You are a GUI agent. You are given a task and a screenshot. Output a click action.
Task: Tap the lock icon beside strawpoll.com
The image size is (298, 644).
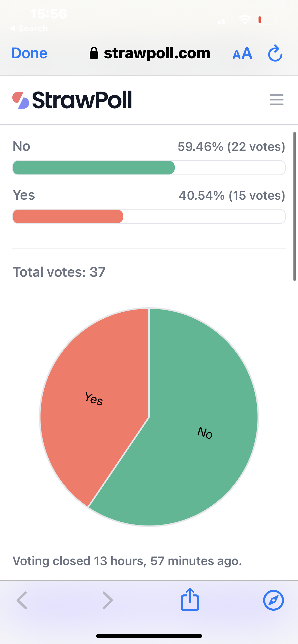tap(94, 53)
